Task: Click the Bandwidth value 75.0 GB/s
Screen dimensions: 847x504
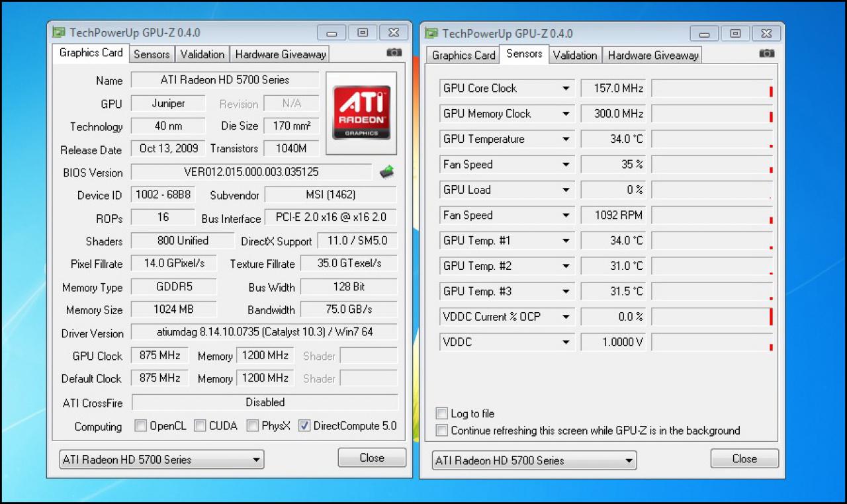Action: (x=349, y=309)
